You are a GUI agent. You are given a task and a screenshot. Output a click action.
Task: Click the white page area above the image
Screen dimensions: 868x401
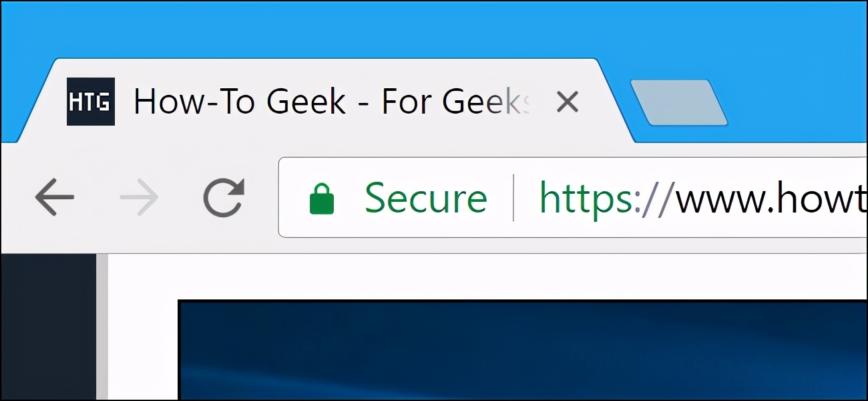pos(487,277)
